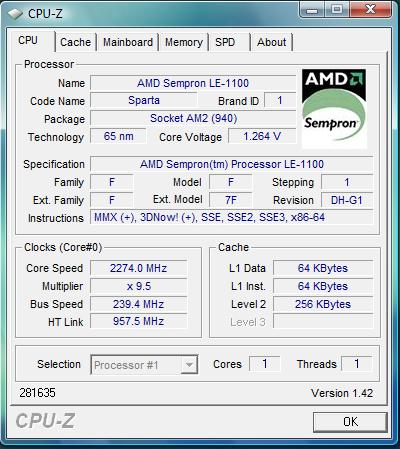
Task: Click the Model value field
Action: pos(231,182)
